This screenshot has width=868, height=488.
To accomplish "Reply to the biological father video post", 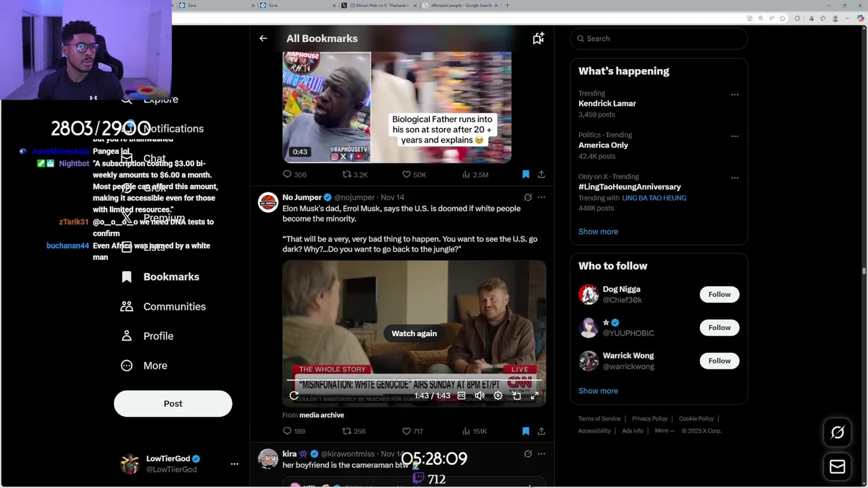I will pos(294,174).
